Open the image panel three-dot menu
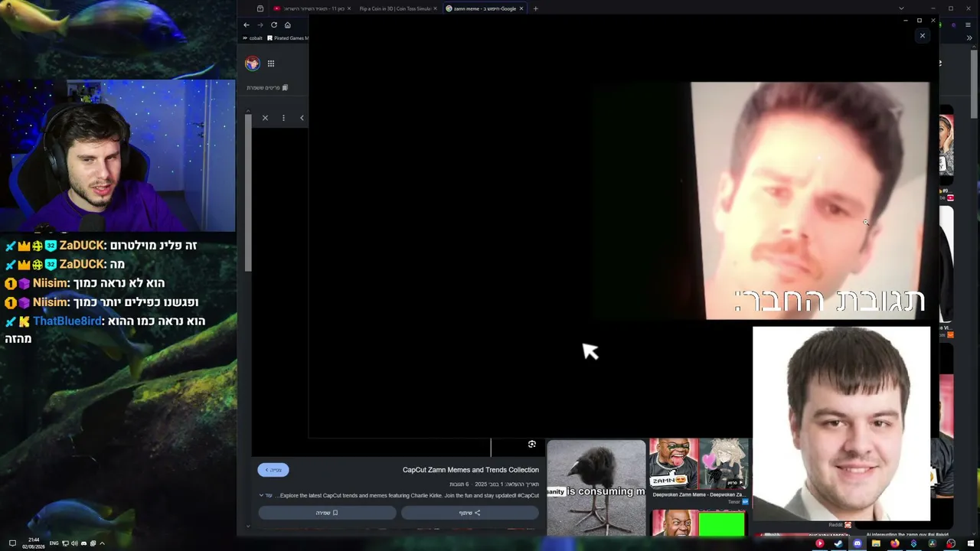 [x=283, y=118]
